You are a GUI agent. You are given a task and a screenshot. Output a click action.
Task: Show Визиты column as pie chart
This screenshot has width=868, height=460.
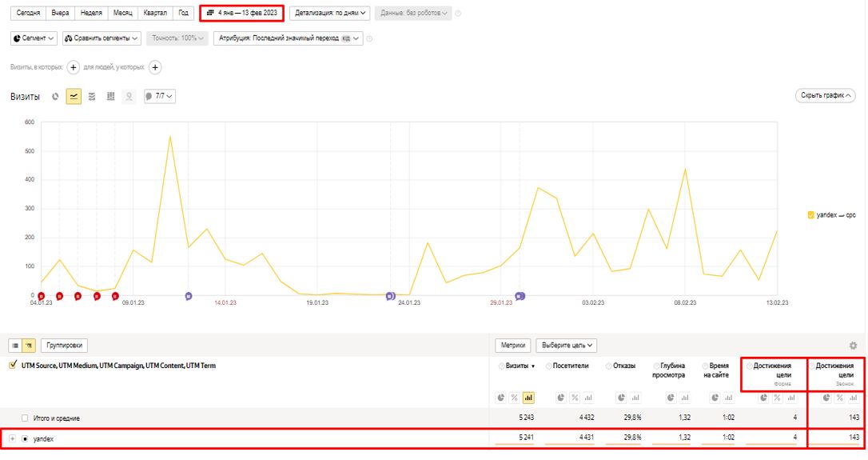click(x=501, y=398)
